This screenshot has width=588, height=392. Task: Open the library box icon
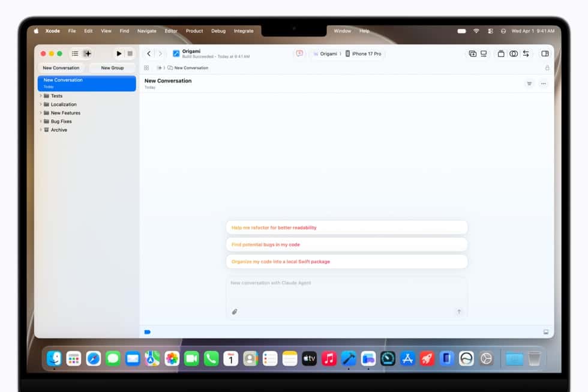point(500,53)
